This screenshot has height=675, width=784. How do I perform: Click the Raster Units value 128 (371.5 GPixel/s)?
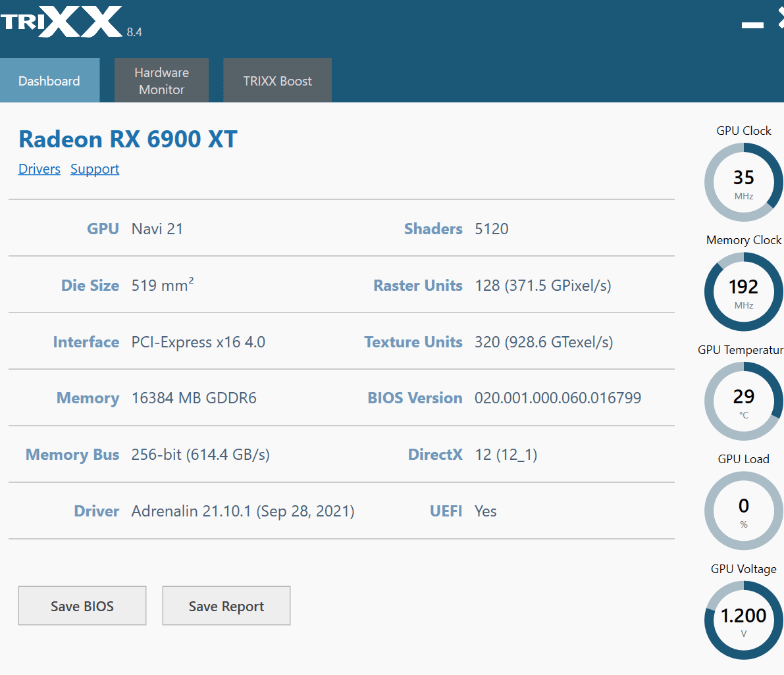pyautogui.click(x=543, y=286)
